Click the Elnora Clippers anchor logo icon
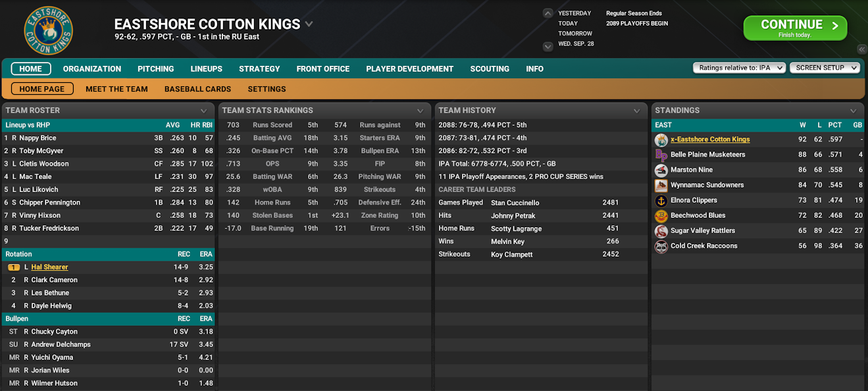 click(x=661, y=200)
